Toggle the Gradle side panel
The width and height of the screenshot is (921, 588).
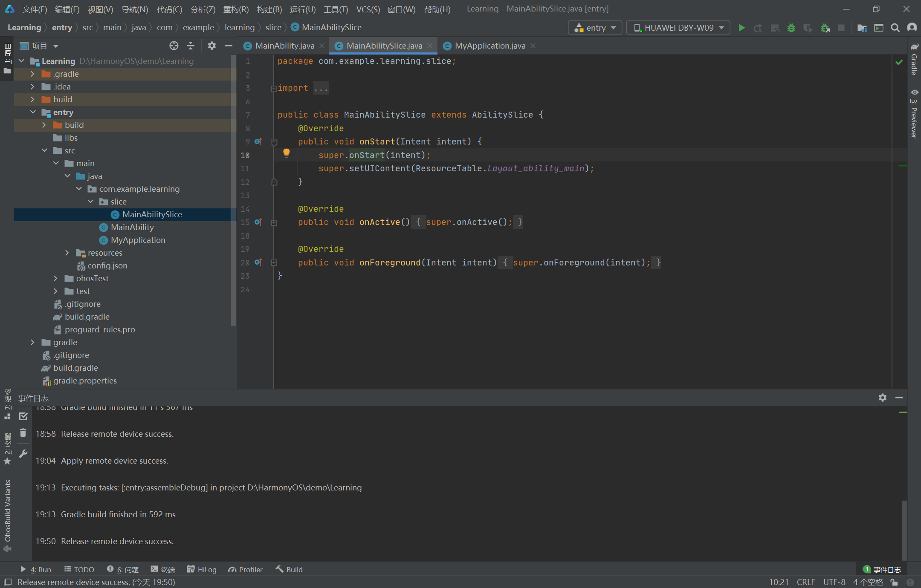click(914, 60)
